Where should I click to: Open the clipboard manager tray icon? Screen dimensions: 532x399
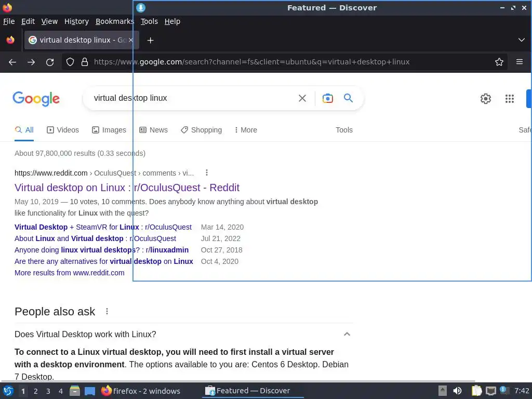tap(477, 391)
